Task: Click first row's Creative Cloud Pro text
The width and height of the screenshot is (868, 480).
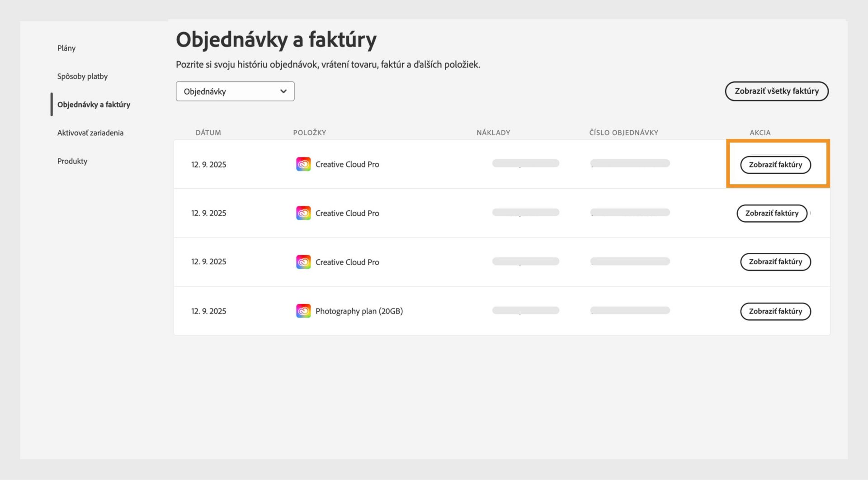Action: (347, 164)
